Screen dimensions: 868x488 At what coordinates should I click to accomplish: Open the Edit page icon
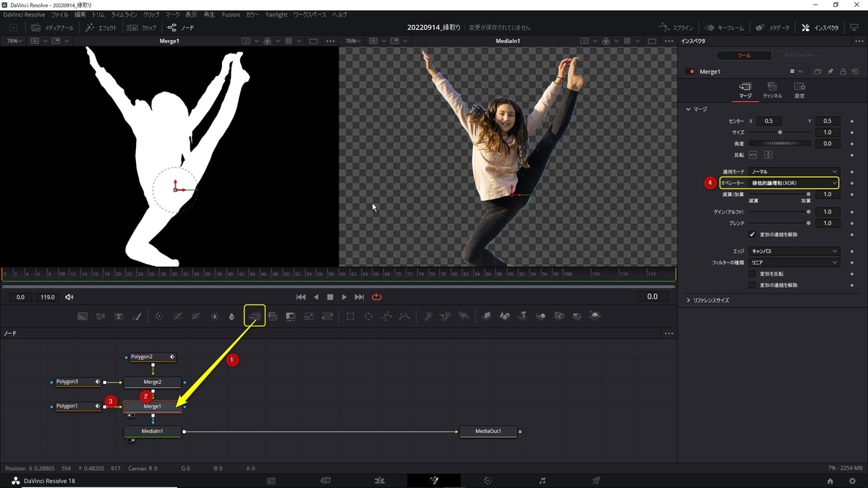tap(380, 480)
